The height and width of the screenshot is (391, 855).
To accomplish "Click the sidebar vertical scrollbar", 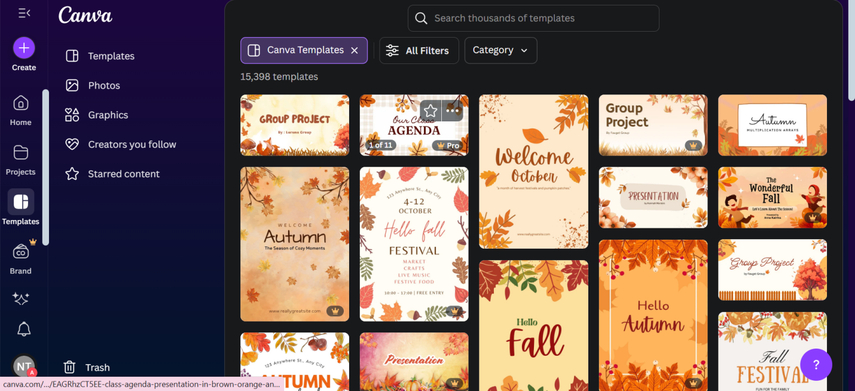I will click(45, 167).
